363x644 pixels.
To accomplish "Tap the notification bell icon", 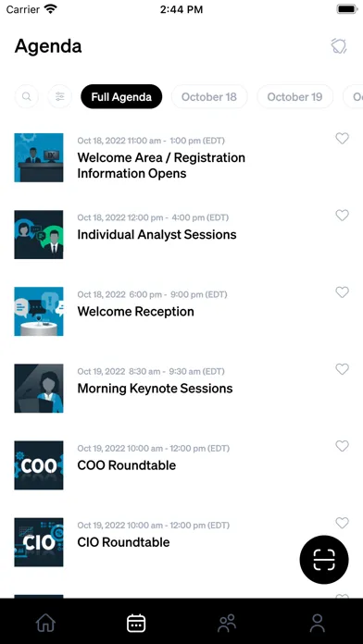I will point(339,46).
